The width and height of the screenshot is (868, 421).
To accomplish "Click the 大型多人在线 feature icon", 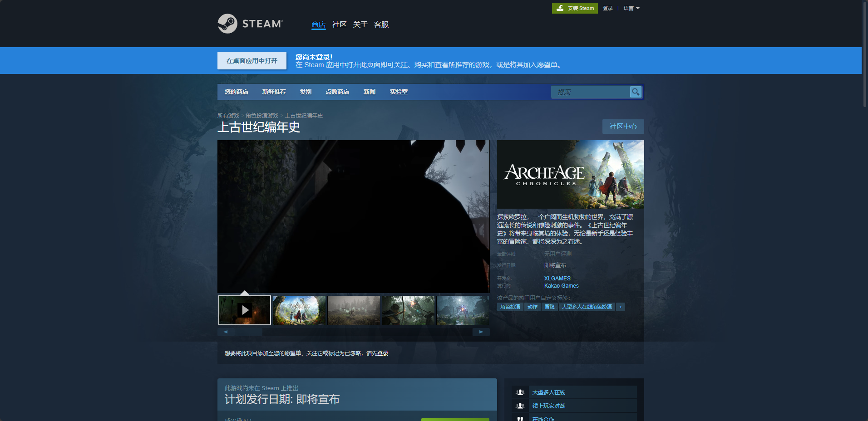I will 520,392.
